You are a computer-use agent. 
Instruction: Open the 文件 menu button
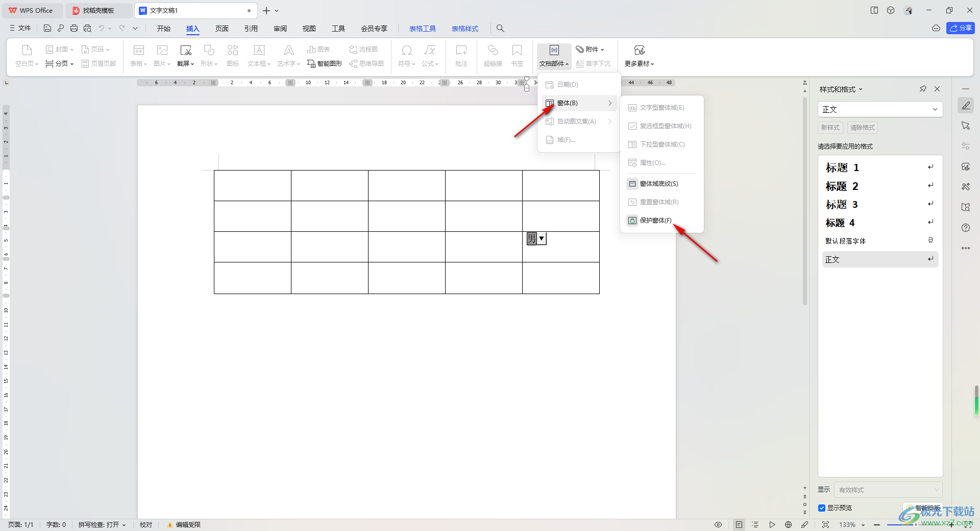coord(20,29)
